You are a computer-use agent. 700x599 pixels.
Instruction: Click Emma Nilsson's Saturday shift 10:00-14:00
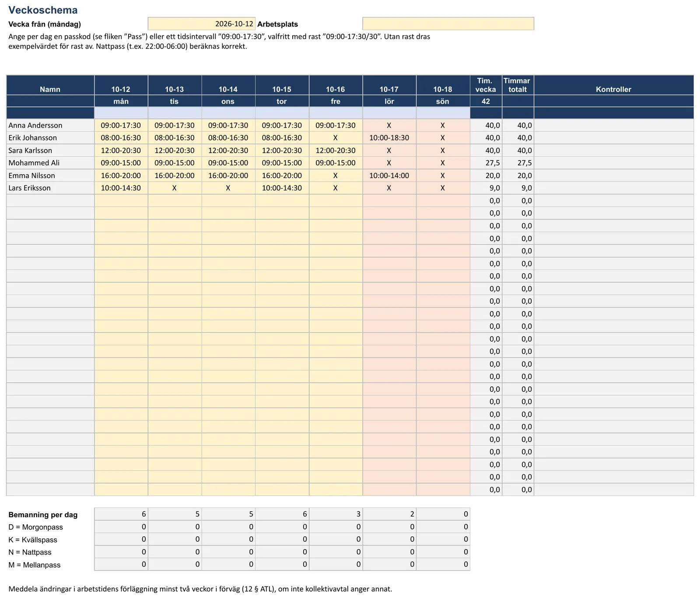click(x=389, y=175)
